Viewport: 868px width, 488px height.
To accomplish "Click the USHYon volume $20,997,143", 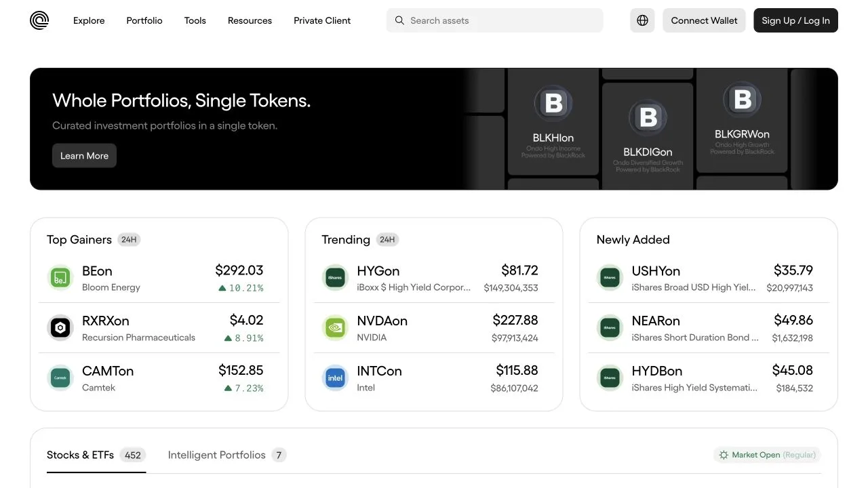I will (790, 288).
